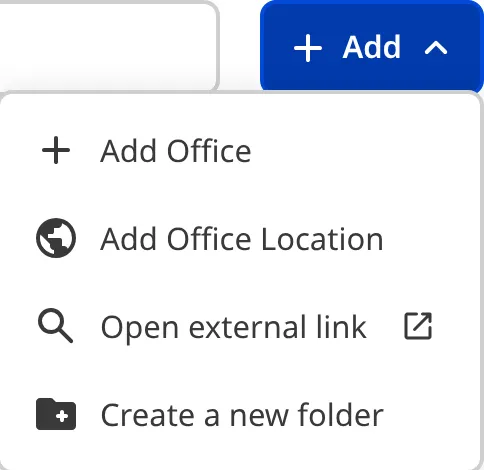Image resolution: width=484 pixels, height=470 pixels.
Task: Click the white plus icon in Add button
Action: (308, 48)
